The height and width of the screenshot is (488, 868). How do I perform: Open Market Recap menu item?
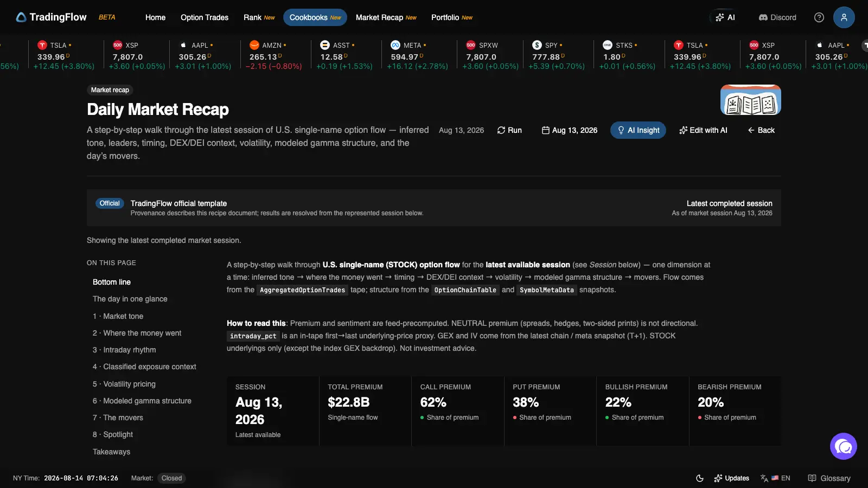pos(386,17)
